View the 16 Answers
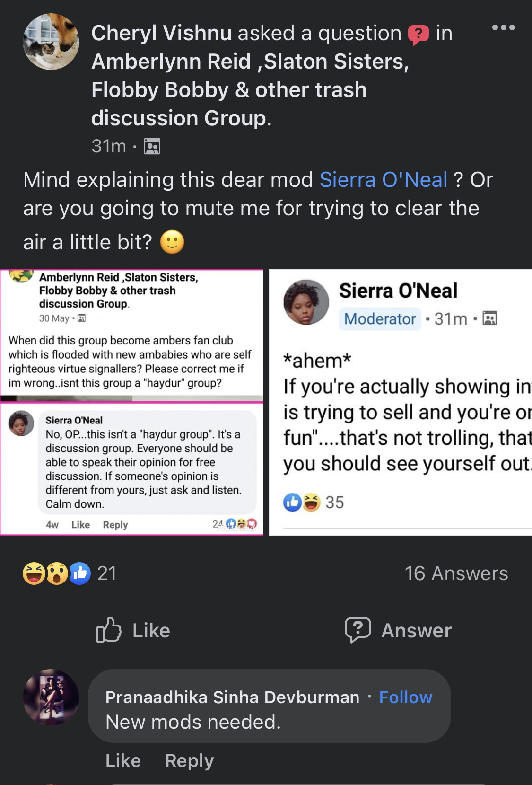This screenshot has width=532, height=785. tap(456, 573)
